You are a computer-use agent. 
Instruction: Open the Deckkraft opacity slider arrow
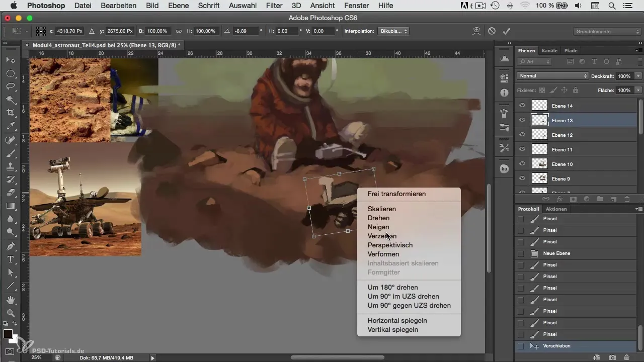[638, 76]
